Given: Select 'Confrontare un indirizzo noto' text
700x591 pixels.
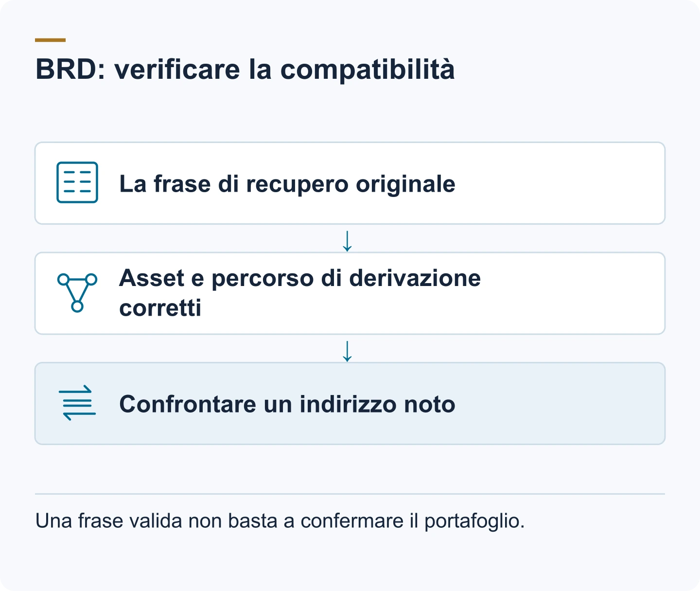Looking at the screenshot, I should (x=287, y=404).
